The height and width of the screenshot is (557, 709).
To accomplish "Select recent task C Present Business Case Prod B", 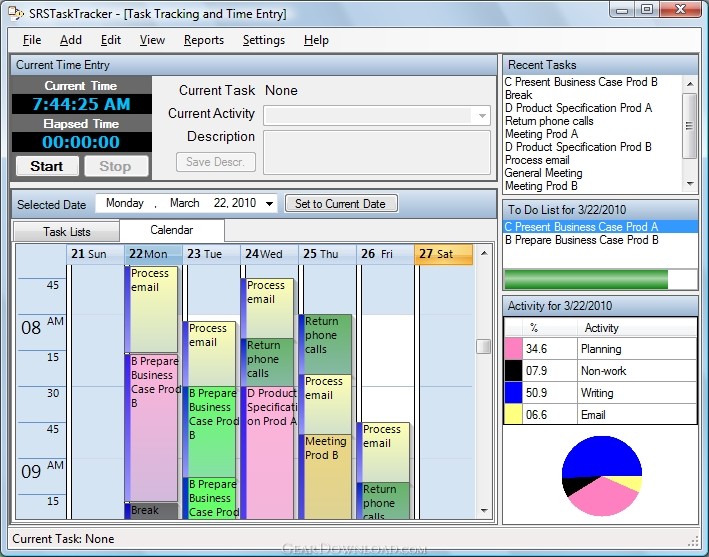I will [581, 82].
